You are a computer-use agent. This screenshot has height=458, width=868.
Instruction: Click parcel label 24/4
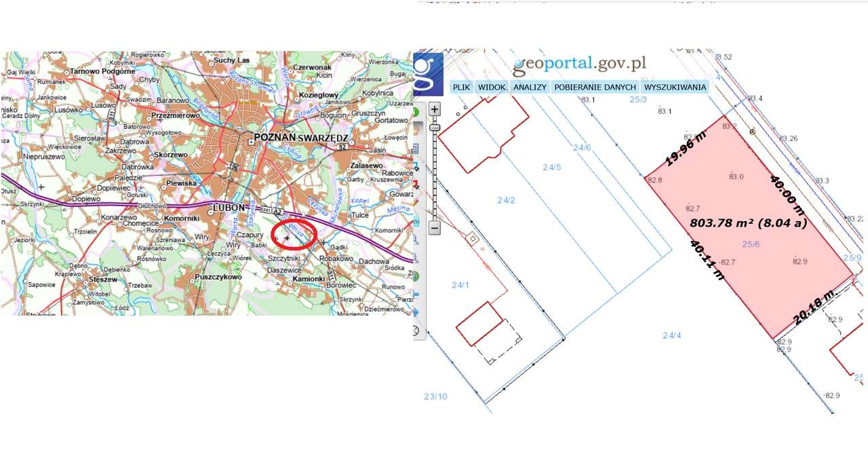coord(672,335)
